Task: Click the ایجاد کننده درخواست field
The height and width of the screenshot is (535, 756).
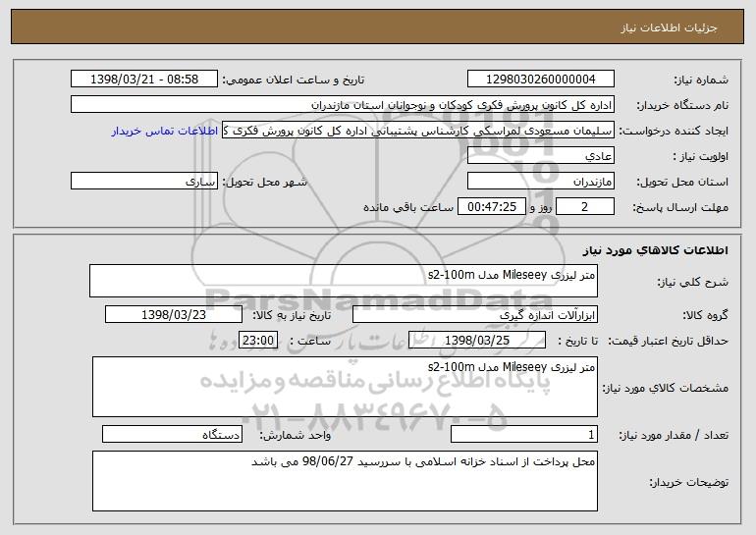Action: tap(418, 131)
